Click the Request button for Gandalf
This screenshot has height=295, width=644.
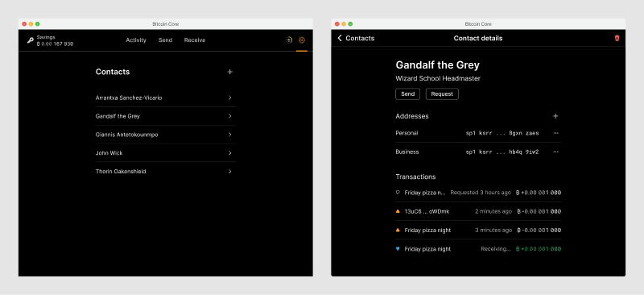[442, 93]
